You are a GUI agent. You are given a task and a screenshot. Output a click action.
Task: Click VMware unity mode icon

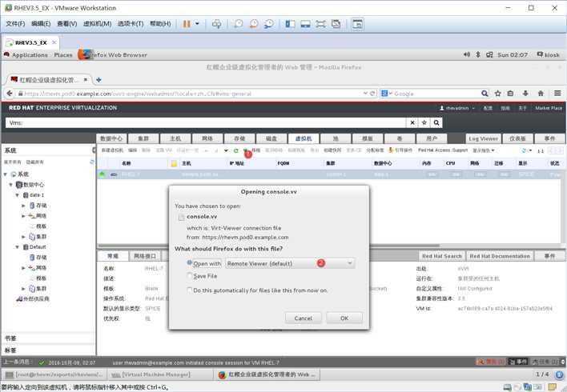[336, 24]
